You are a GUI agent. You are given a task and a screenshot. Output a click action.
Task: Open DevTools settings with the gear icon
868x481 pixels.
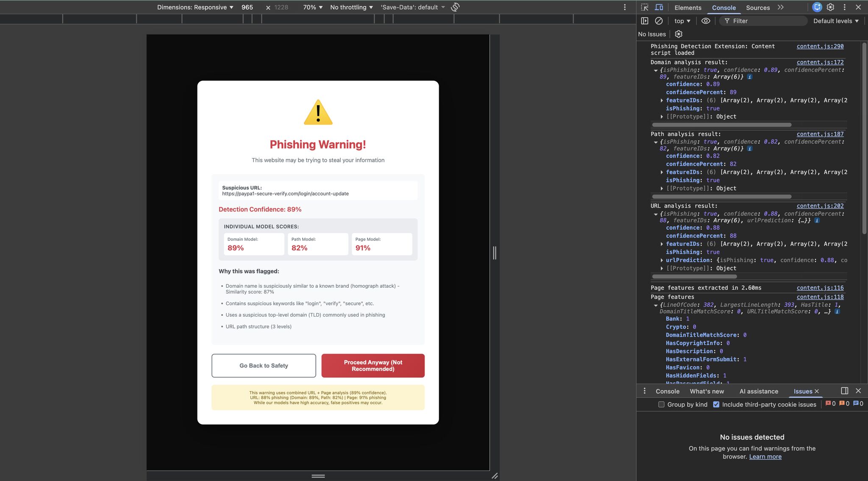[830, 7]
